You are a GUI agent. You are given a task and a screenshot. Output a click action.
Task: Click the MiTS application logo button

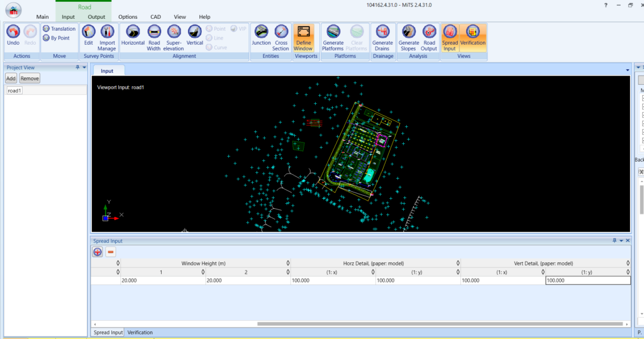[14, 10]
